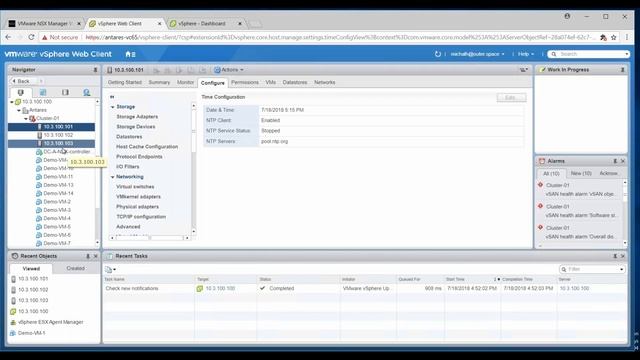Click the first host toolbar icon beside 10.3.100.101

156,70
